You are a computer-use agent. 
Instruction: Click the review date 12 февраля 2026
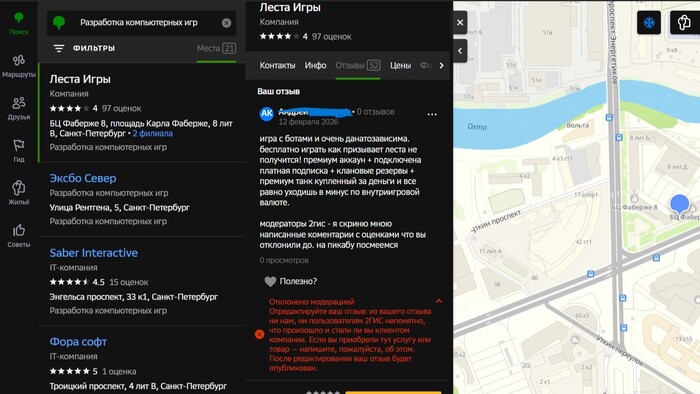pyautogui.click(x=308, y=122)
